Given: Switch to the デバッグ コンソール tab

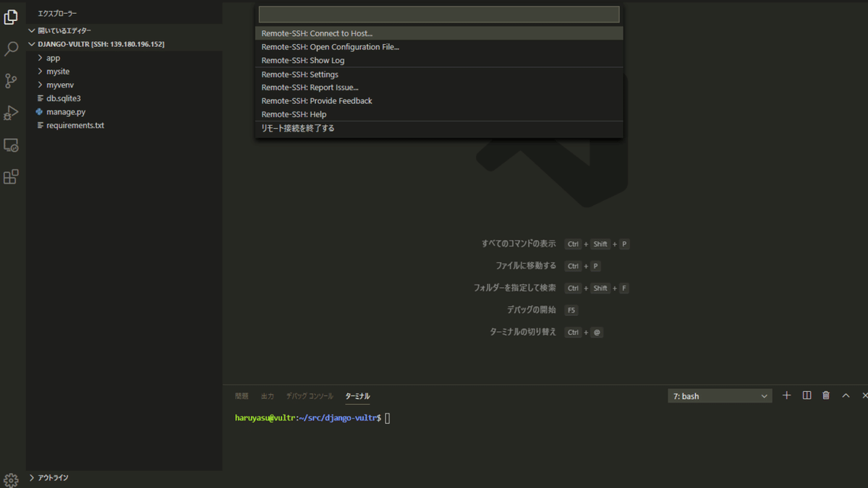Looking at the screenshot, I should pos(310,396).
